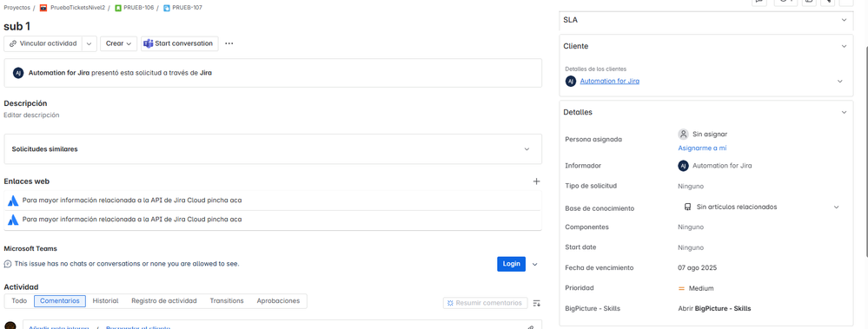Click the sort order icon beside Resumir comentarios
The height and width of the screenshot is (329, 868).
pyautogui.click(x=536, y=303)
